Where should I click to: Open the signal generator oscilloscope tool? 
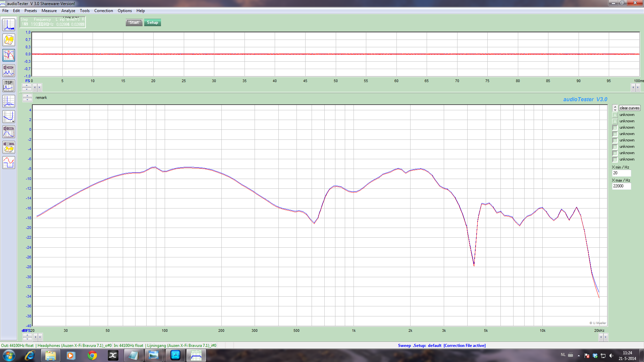[x=9, y=163]
